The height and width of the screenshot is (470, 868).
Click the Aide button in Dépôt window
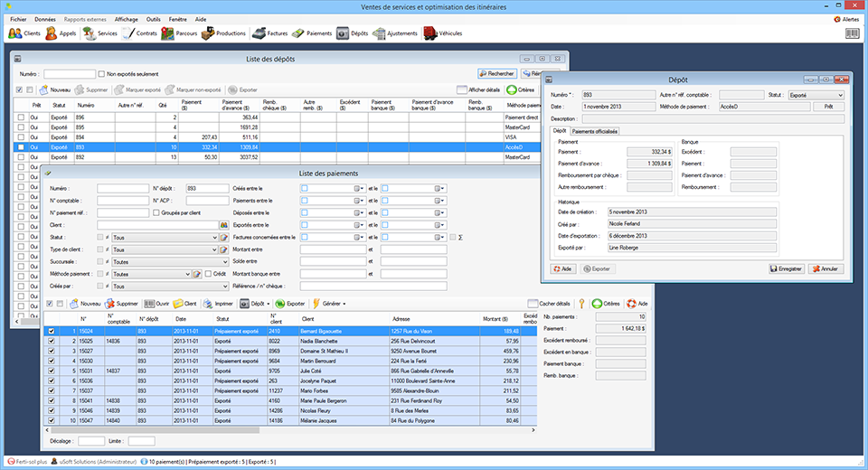coord(563,268)
